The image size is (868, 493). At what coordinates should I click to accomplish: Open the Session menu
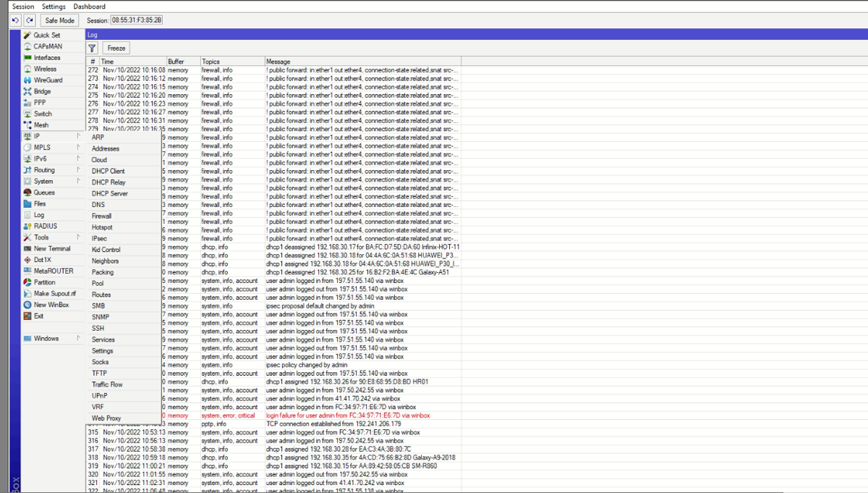(x=23, y=7)
